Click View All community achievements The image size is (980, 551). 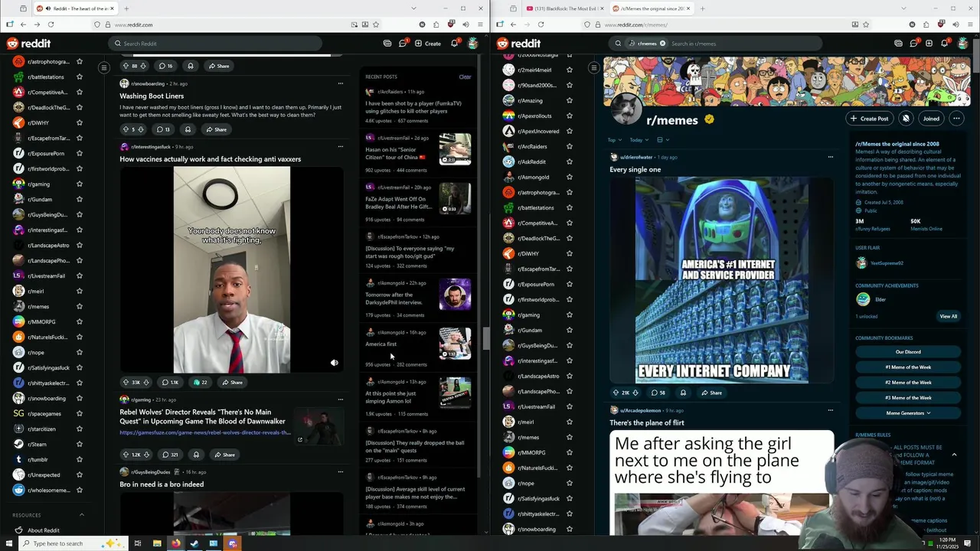948,316
